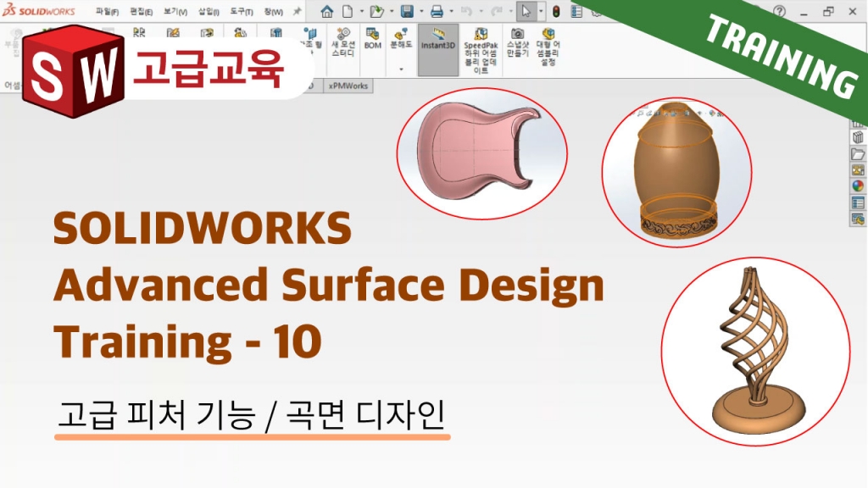Create a new document with New icon
The height and width of the screenshot is (488, 868).
(x=348, y=11)
